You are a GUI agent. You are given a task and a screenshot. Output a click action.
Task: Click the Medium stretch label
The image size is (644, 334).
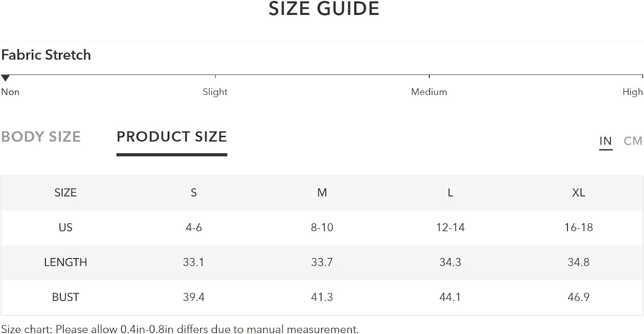[x=429, y=92]
